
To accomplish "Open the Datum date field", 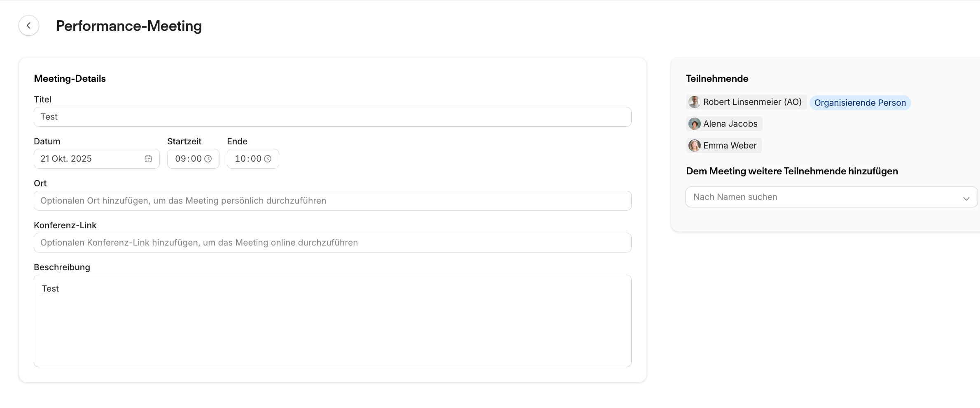I will tap(89, 159).
